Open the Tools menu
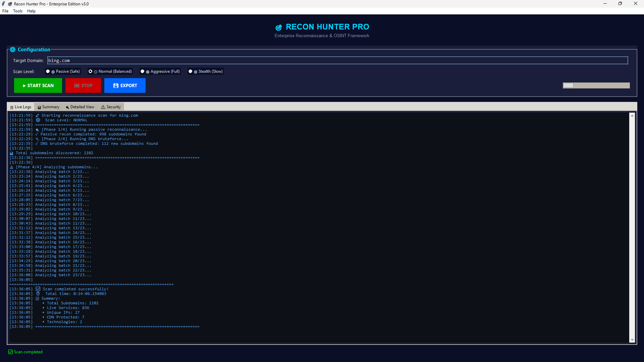This screenshot has width=644, height=362. point(18,11)
